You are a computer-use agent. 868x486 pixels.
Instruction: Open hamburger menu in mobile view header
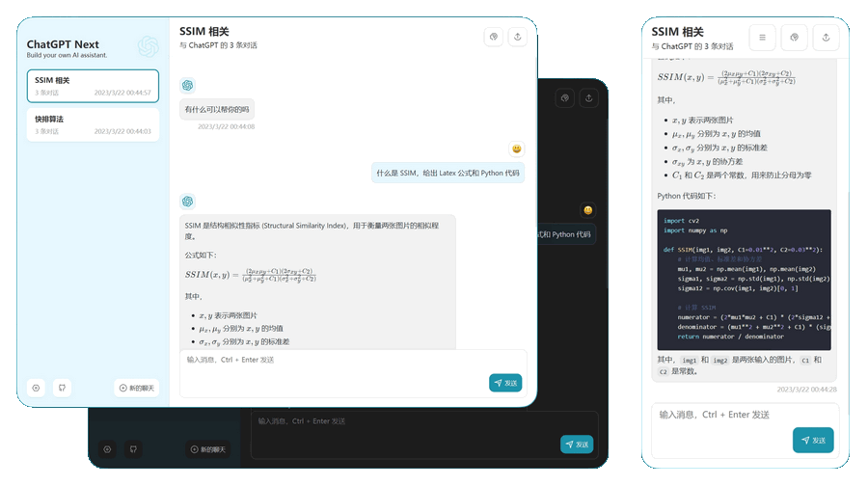tap(762, 38)
